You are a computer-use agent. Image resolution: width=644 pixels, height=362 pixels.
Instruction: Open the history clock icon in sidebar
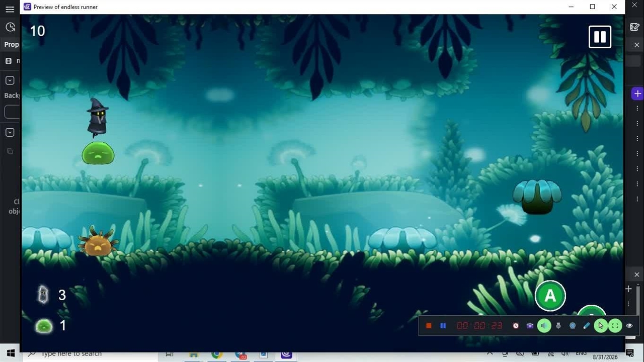click(10, 27)
